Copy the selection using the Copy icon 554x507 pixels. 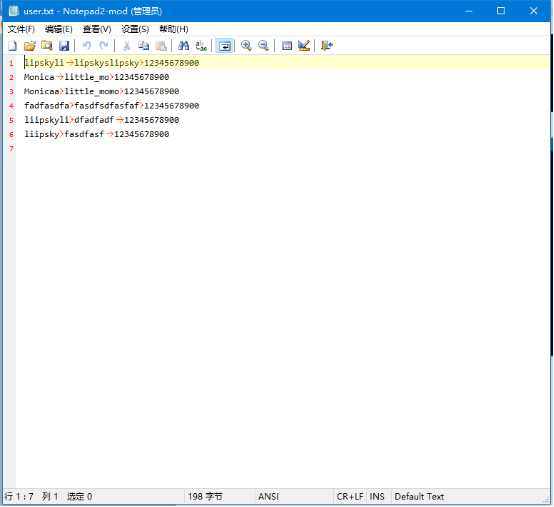[143, 46]
